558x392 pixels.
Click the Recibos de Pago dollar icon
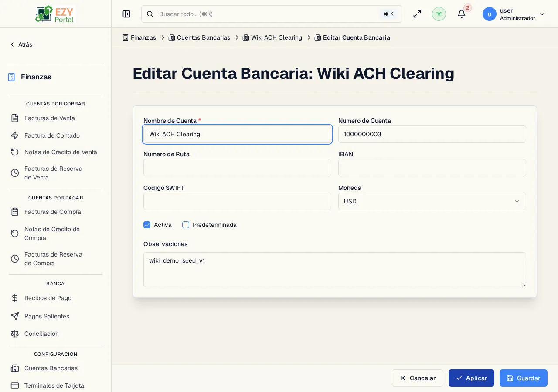tap(15, 298)
